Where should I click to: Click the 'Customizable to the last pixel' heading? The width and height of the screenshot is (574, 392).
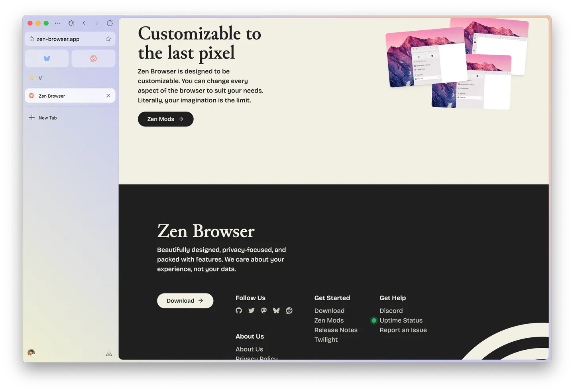(x=199, y=43)
